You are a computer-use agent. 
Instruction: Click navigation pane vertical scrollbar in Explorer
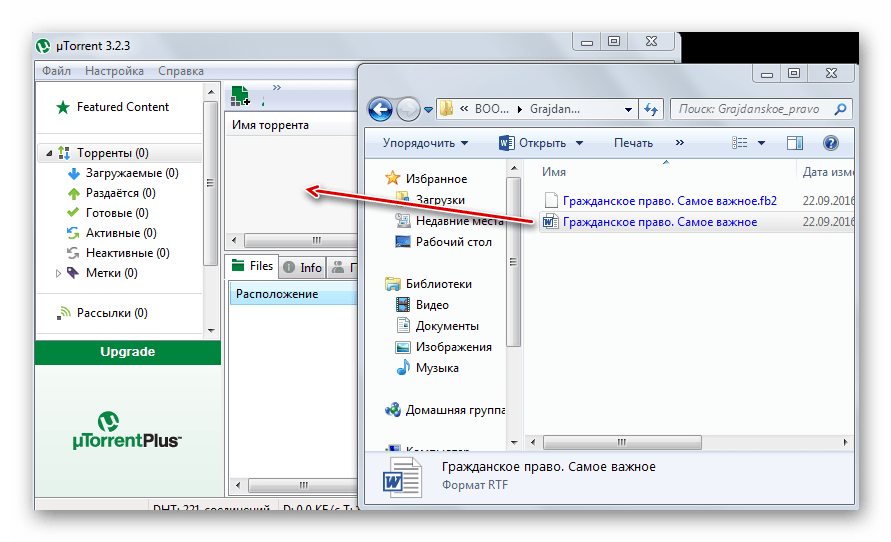[514, 261]
